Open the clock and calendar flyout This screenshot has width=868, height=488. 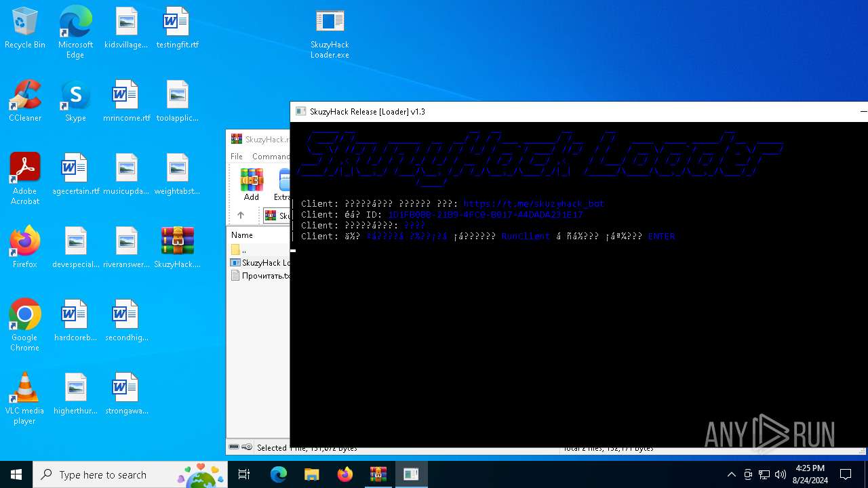tap(810, 474)
